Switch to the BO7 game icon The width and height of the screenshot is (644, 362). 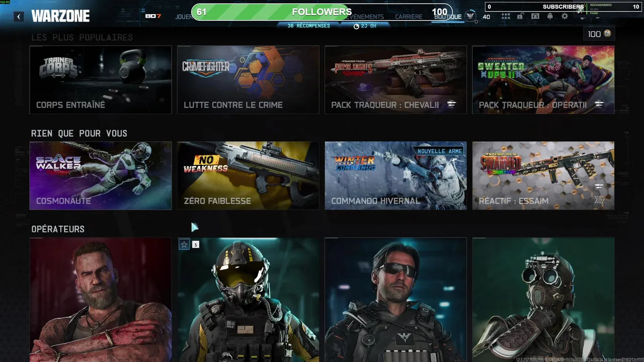pyautogui.click(x=153, y=16)
